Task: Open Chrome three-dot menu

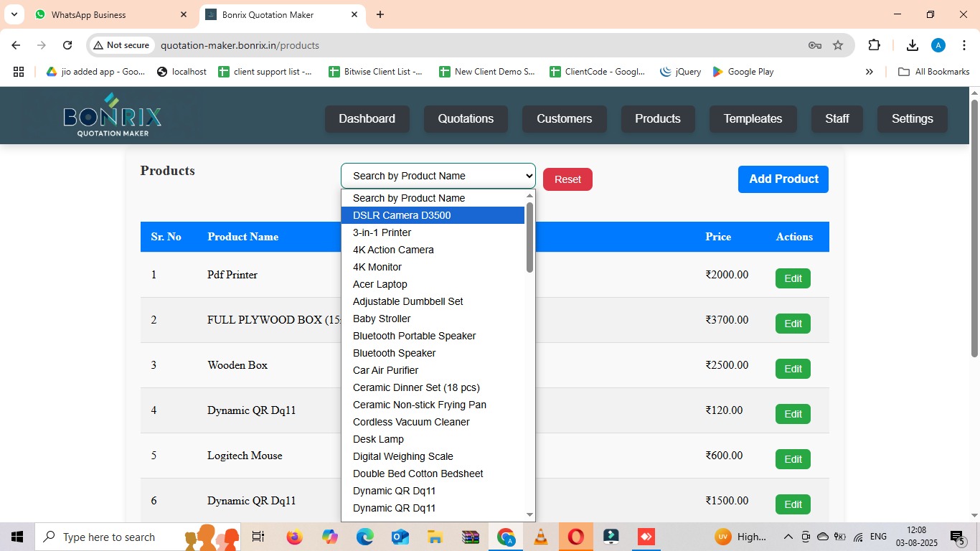Action: (964, 45)
